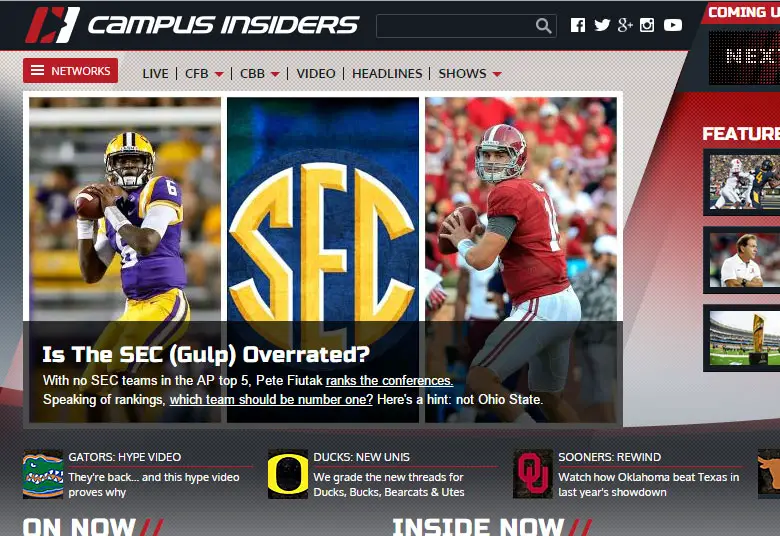
Task: Expand the SHOWS dropdown menu
Action: point(470,74)
